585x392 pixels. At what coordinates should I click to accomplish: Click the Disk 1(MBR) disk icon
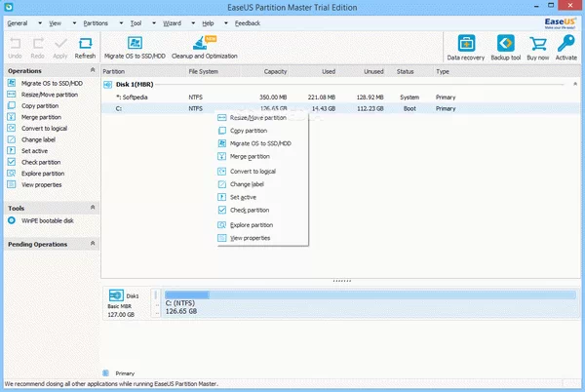tap(107, 85)
